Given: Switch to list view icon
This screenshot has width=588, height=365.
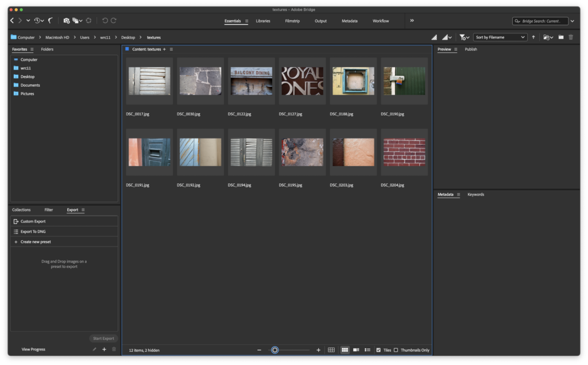Looking at the screenshot, I should tap(367, 350).
